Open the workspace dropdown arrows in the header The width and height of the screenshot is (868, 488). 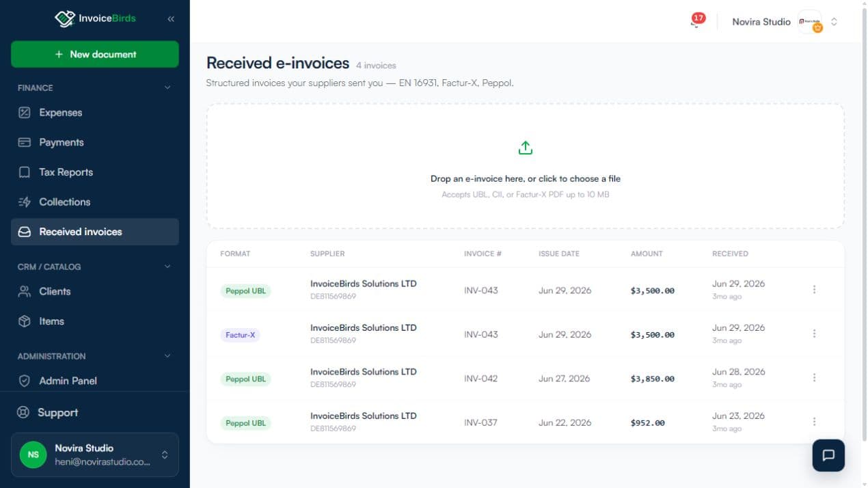pos(834,21)
